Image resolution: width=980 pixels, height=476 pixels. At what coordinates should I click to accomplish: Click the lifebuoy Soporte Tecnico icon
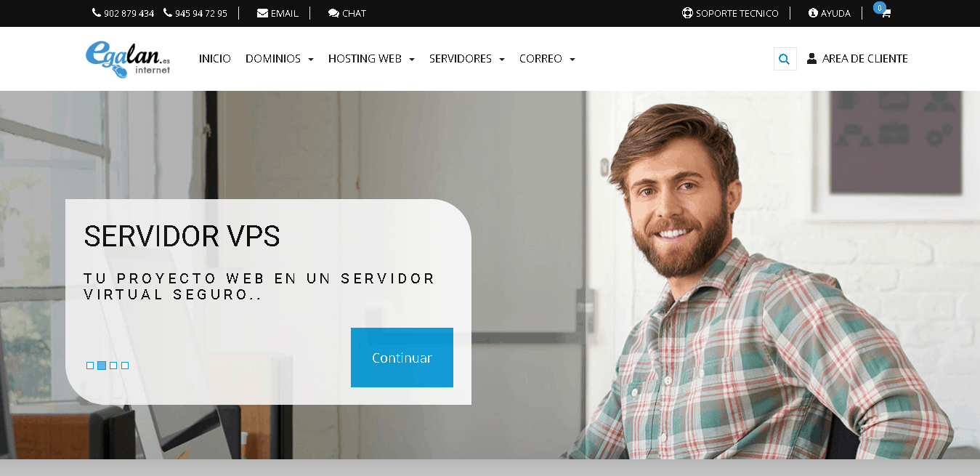tap(687, 13)
